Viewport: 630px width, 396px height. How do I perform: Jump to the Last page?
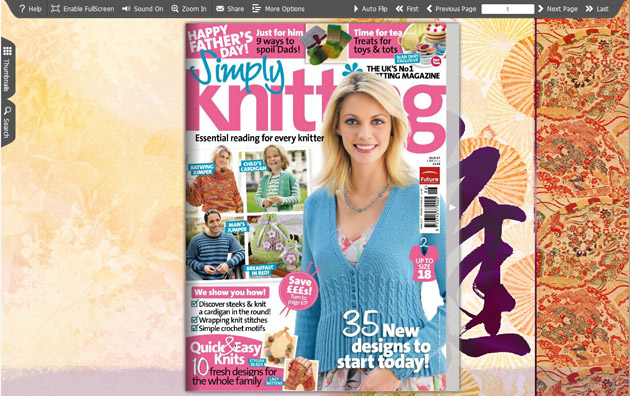tap(597, 8)
